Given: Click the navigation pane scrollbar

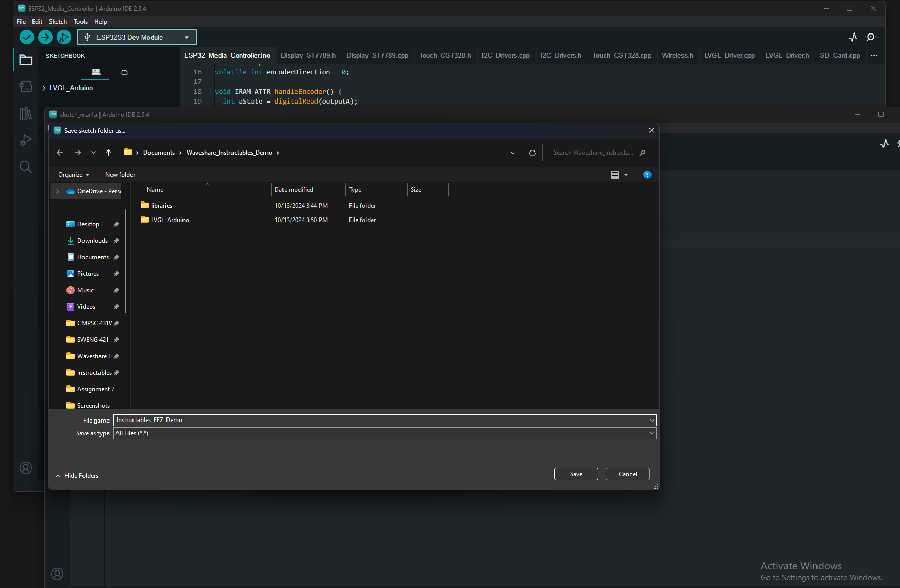Looking at the screenshot, I should coord(125,261).
